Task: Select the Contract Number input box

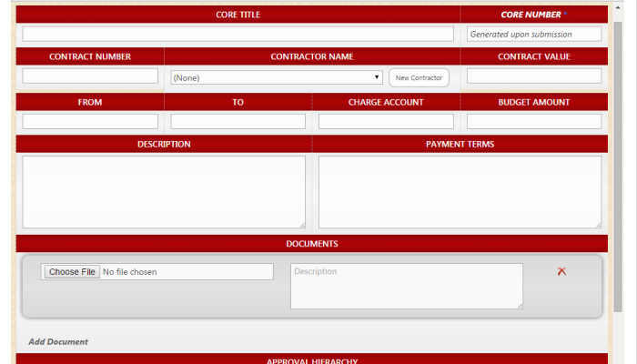Action: point(90,76)
